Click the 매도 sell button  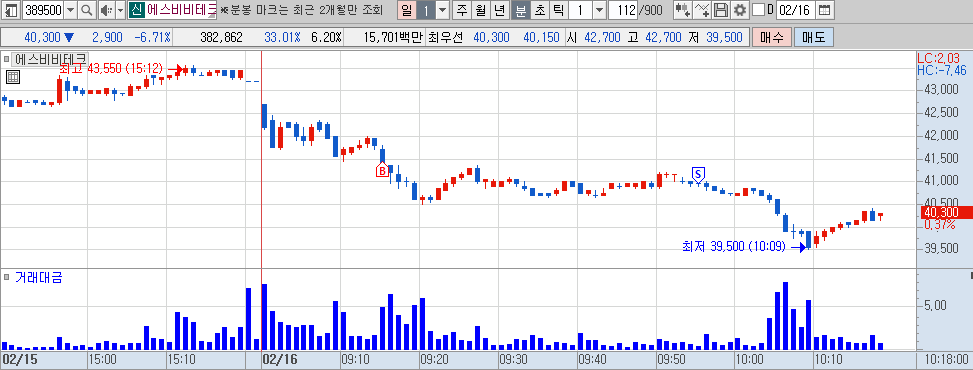pos(814,37)
